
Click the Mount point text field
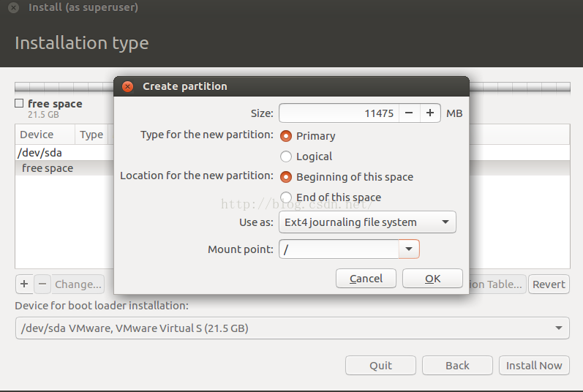[x=339, y=249]
